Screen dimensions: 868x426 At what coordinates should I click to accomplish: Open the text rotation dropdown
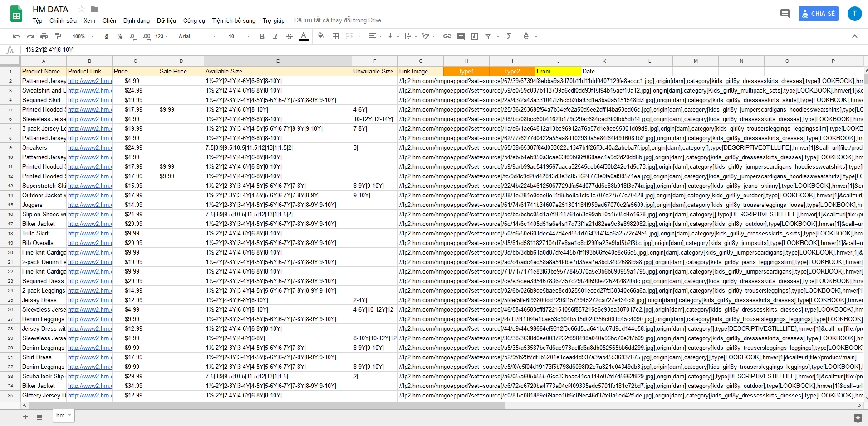point(428,36)
